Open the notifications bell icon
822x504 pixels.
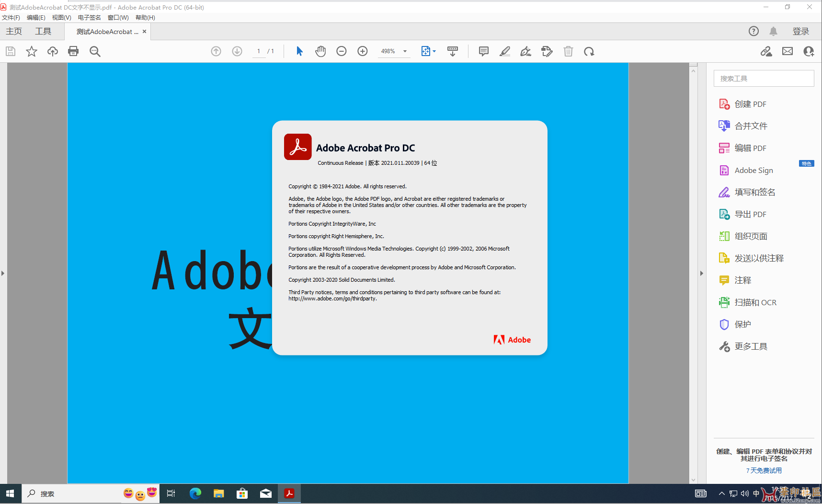pos(773,31)
